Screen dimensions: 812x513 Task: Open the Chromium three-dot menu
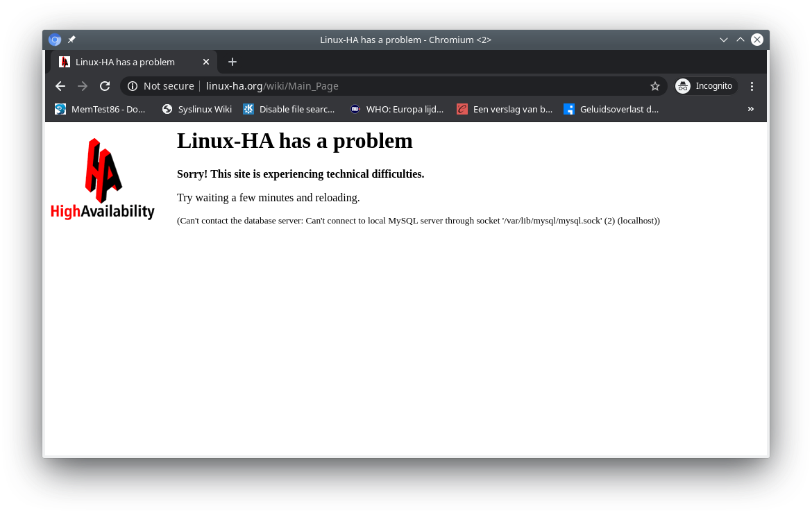pos(752,86)
